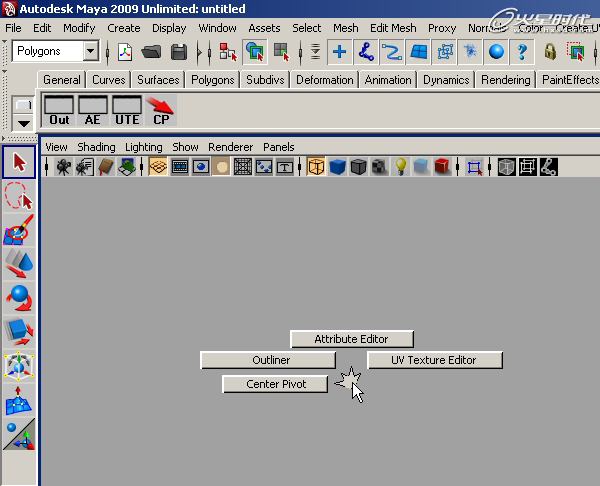The image size is (600, 486).
Task: Click the UV Texture Editor button
Action: coord(434,360)
